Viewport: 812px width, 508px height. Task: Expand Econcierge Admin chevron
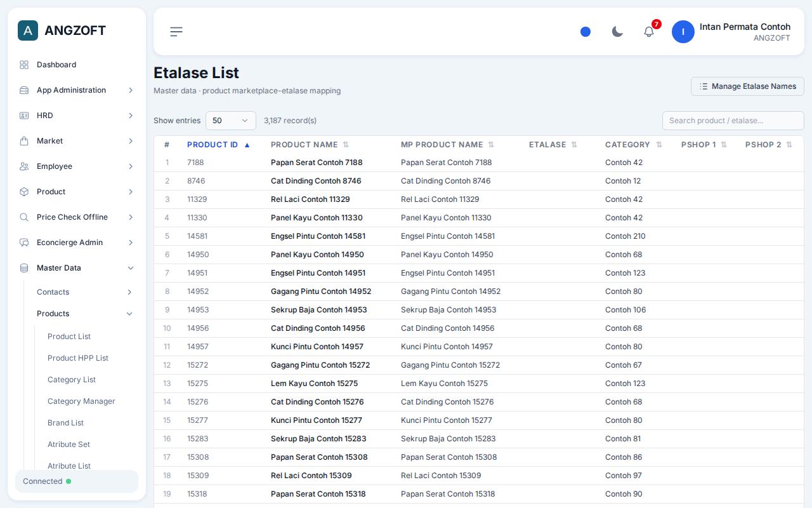131,243
